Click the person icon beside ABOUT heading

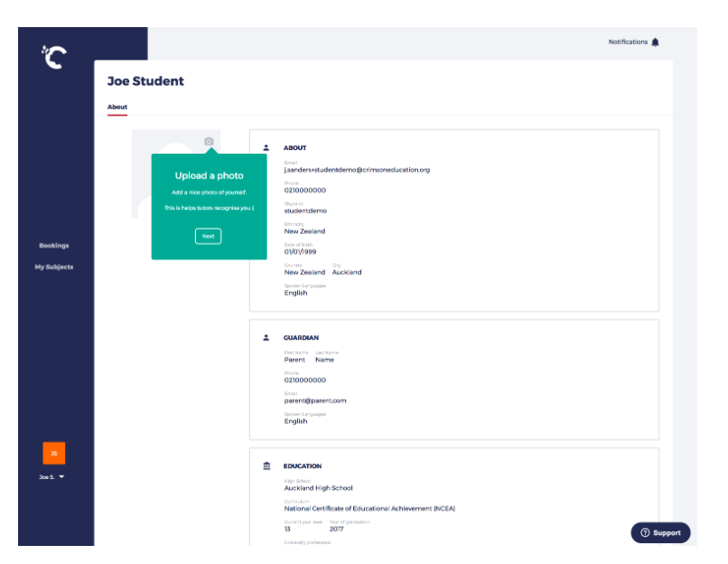click(266, 147)
